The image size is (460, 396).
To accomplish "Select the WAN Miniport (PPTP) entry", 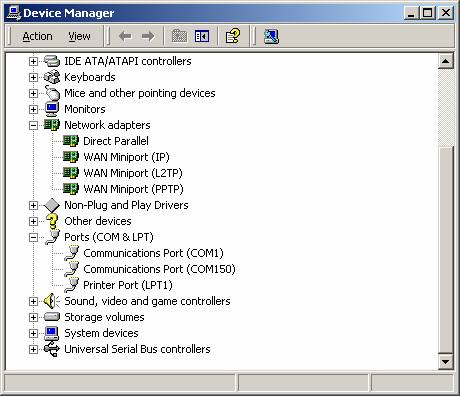I will pos(133,189).
